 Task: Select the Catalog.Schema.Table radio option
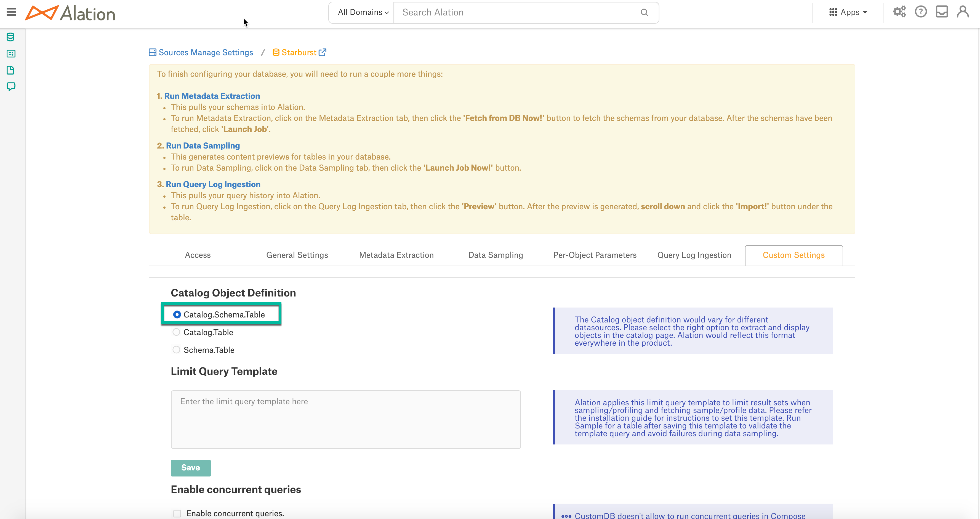[177, 314]
